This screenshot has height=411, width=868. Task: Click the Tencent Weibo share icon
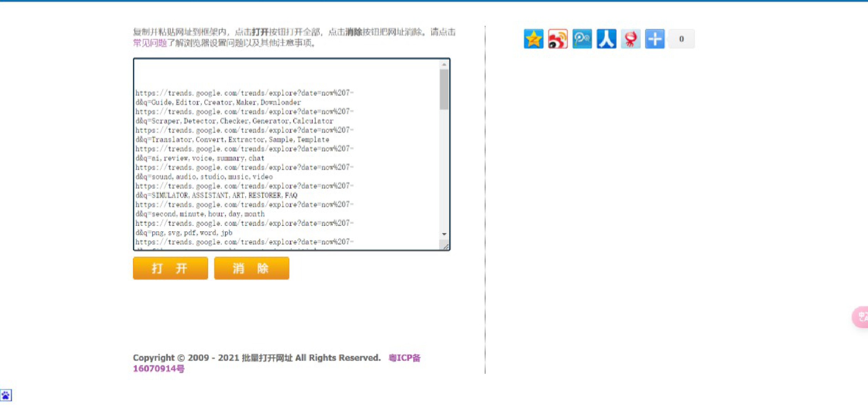pos(582,39)
